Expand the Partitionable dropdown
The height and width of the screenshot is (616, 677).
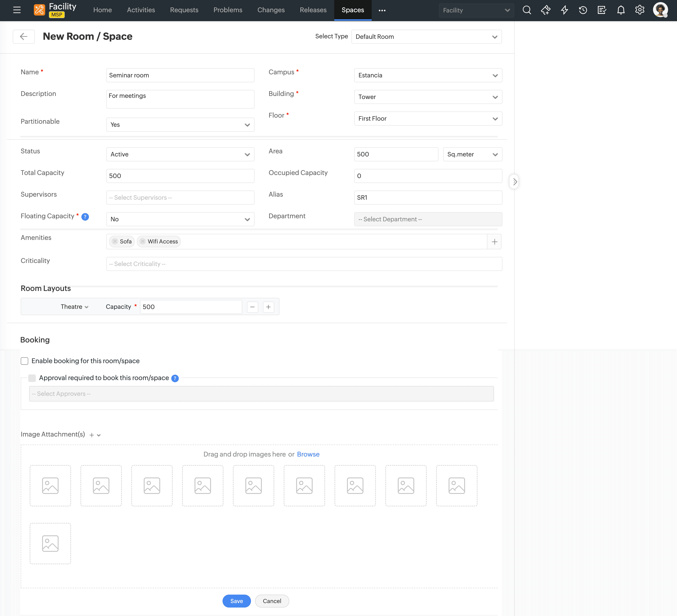point(180,125)
